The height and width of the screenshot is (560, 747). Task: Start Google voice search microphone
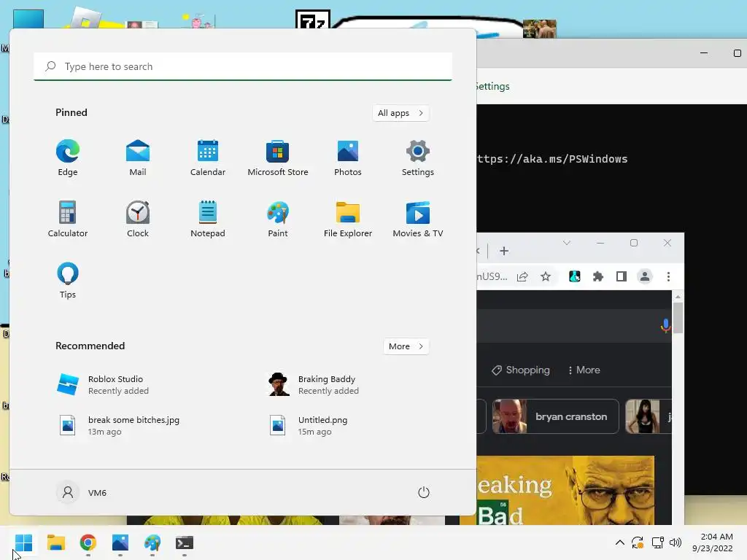(x=665, y=326)
